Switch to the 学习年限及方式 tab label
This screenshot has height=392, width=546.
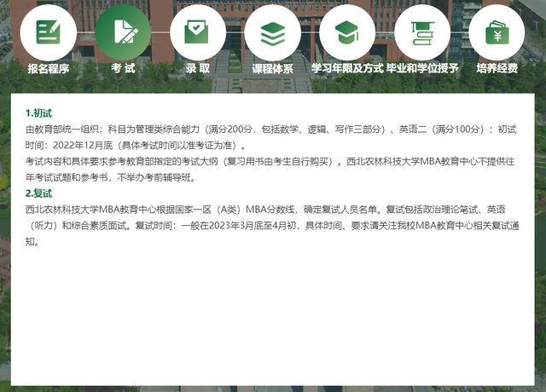pyautogui.click(x=347, y=68)
